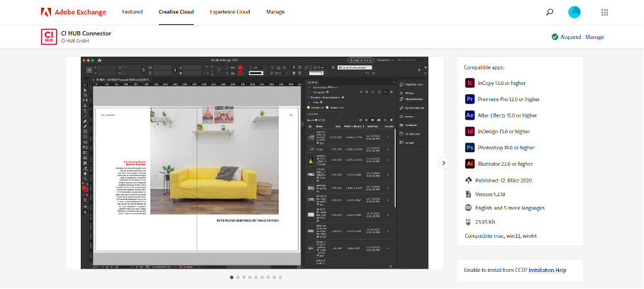Image resolution: width=644 pixels, height=289 pixels.
Task: Click the Premiere Pro 12.0 or higher text
Action: tap(509, 99)
